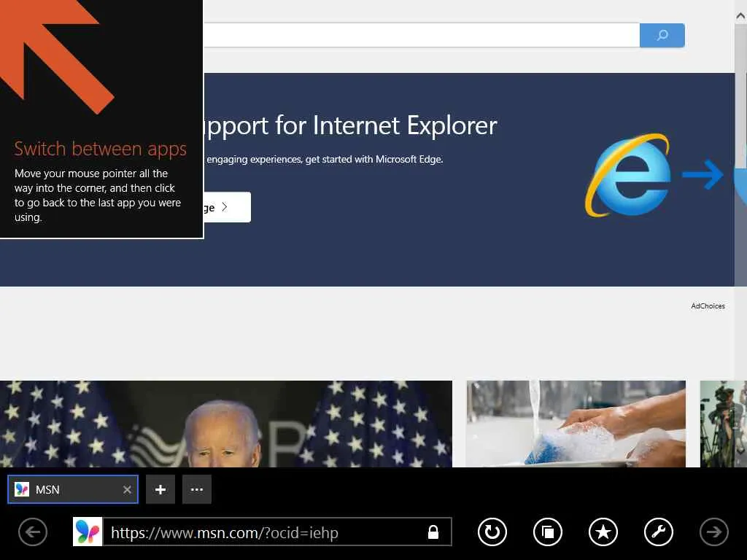This screenshot has height=560, width=747.
Task: Open the news story with flags photo
Action: [226, 424]
